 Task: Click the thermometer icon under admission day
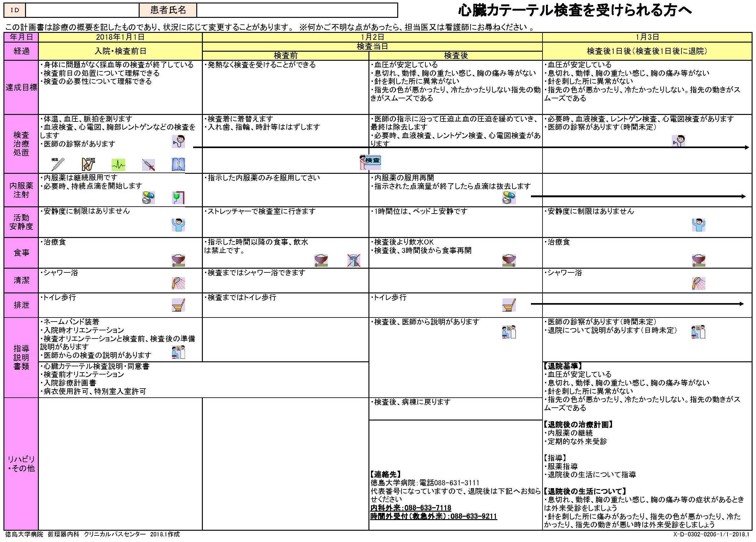58,164
